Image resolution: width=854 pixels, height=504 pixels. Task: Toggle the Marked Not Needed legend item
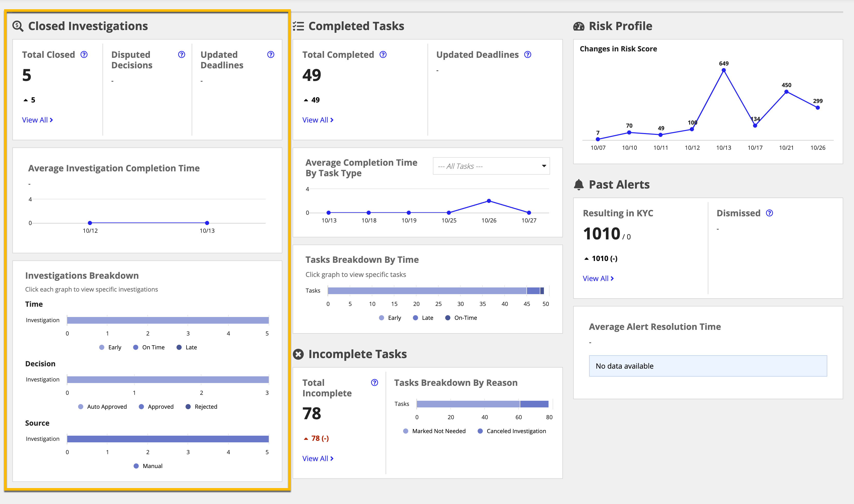tap(434, 431)
